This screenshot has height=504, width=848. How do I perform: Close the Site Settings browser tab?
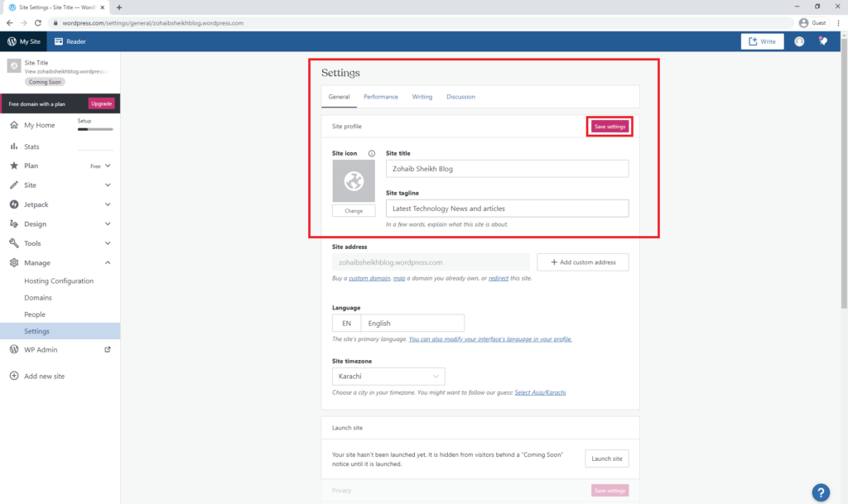pyautogui.click(x=102, y=7)
